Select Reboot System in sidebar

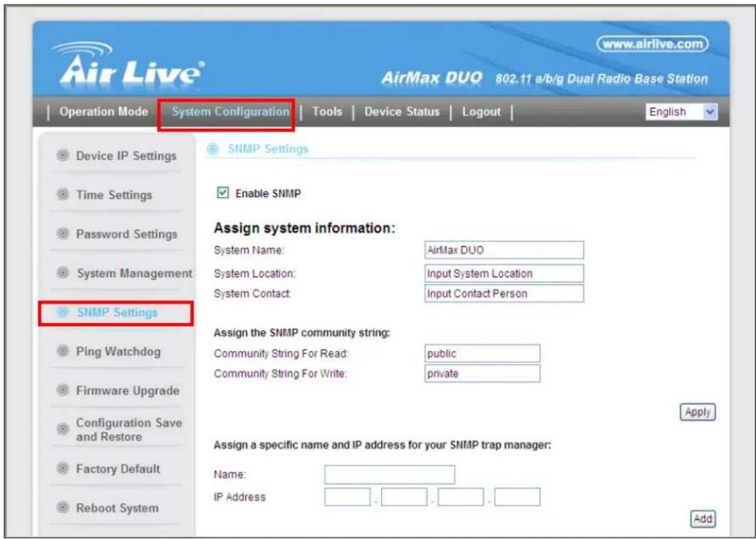(117, 508)
